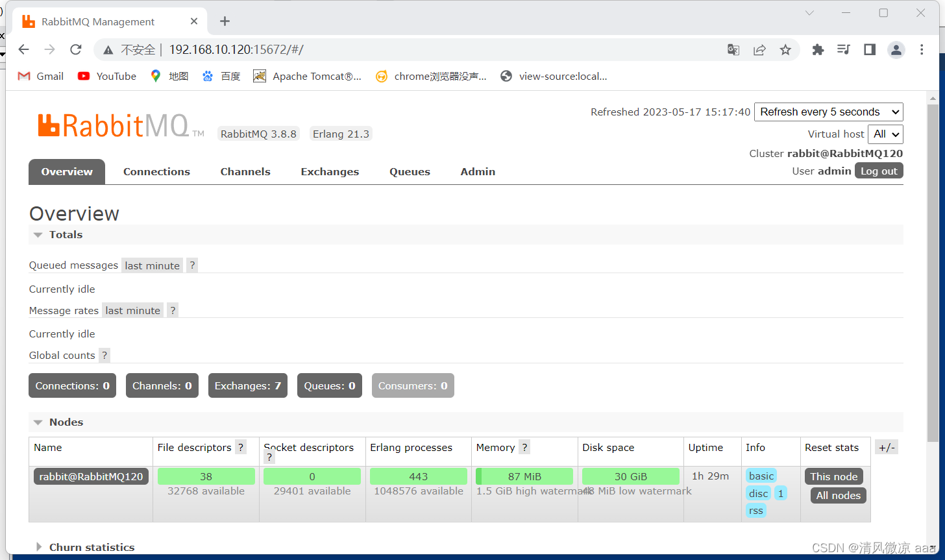Open the Google Translate page icon
Image resolution: width=945 pixels, height=560 pixels.
click(733, 50)
